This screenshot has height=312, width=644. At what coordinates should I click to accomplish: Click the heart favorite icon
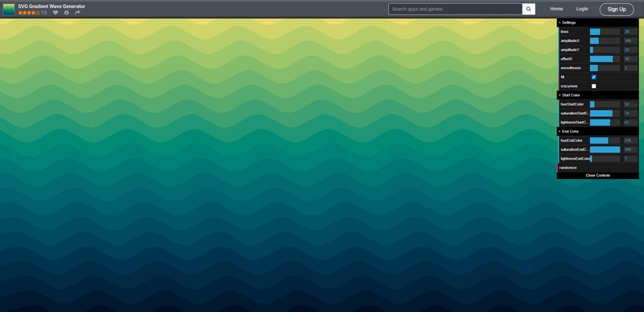tap(56, 13)
